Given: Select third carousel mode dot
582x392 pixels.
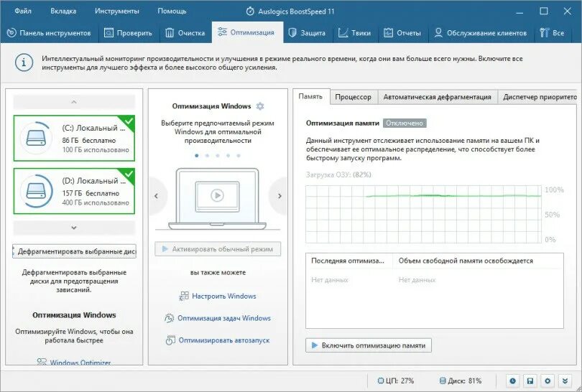Looking at the screenshot, I should [x=218, y=156].
